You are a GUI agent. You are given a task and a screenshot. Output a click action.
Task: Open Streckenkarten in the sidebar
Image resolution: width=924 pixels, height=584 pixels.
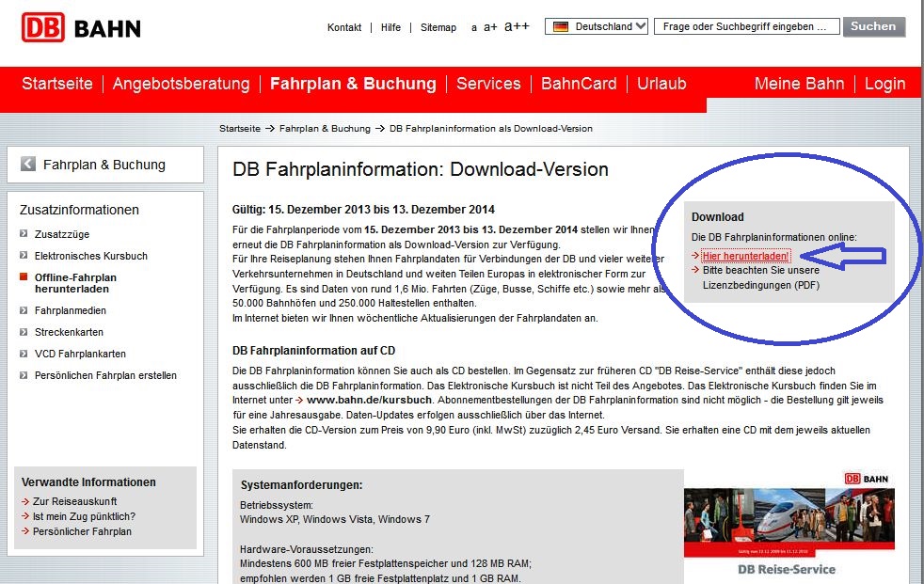[x=69, y=332]
